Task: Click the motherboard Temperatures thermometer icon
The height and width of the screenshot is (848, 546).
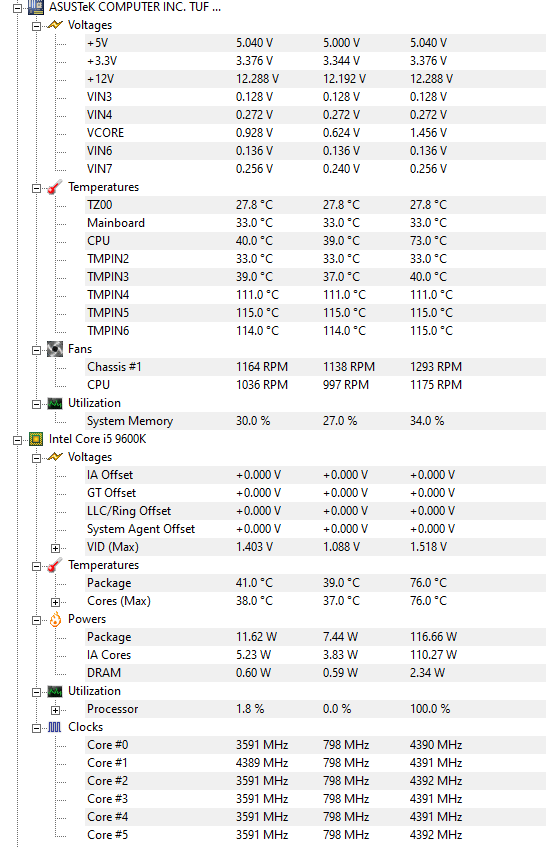Action: tap(55, 187)
